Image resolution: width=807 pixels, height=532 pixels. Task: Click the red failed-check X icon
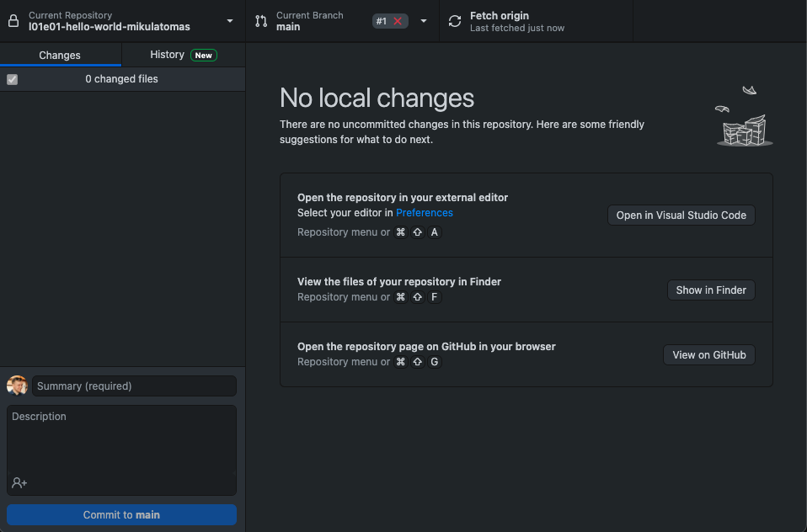(x=398, y=21)
